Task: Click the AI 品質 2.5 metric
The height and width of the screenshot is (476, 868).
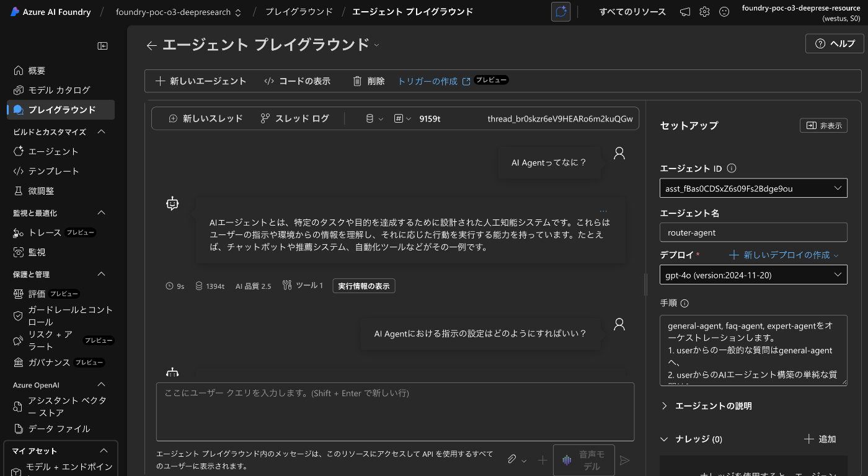Action: [x=253, y=286]
